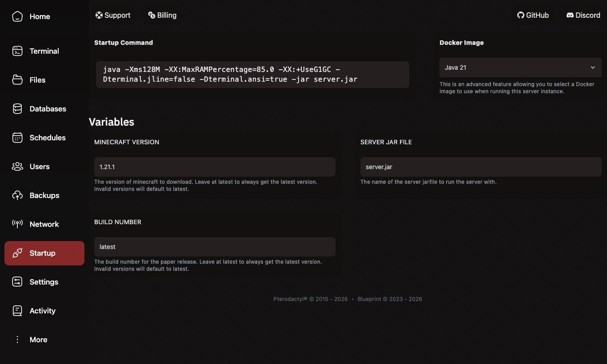Click the startup command code block
The height and width of the screenshot is (364, 607).
(252, 75)
